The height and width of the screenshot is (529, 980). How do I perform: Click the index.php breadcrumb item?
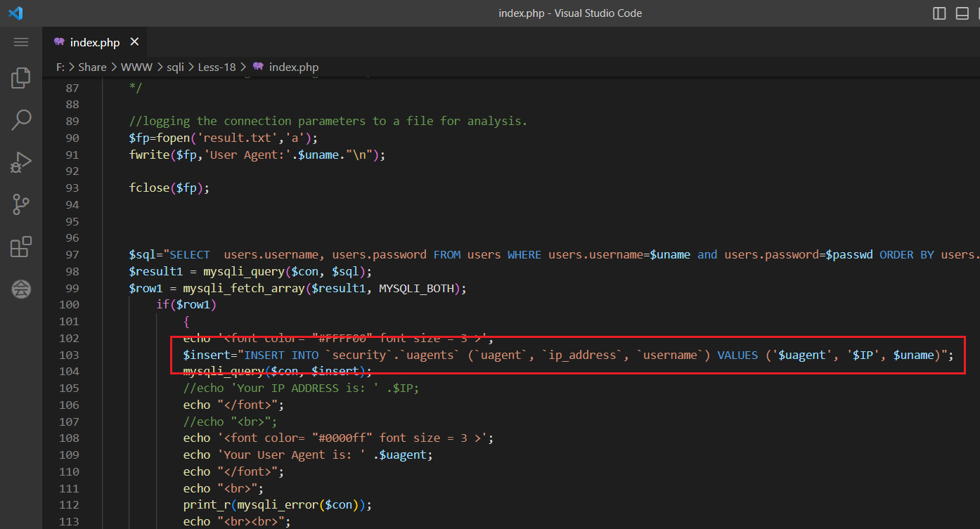[x=293, y=67]
